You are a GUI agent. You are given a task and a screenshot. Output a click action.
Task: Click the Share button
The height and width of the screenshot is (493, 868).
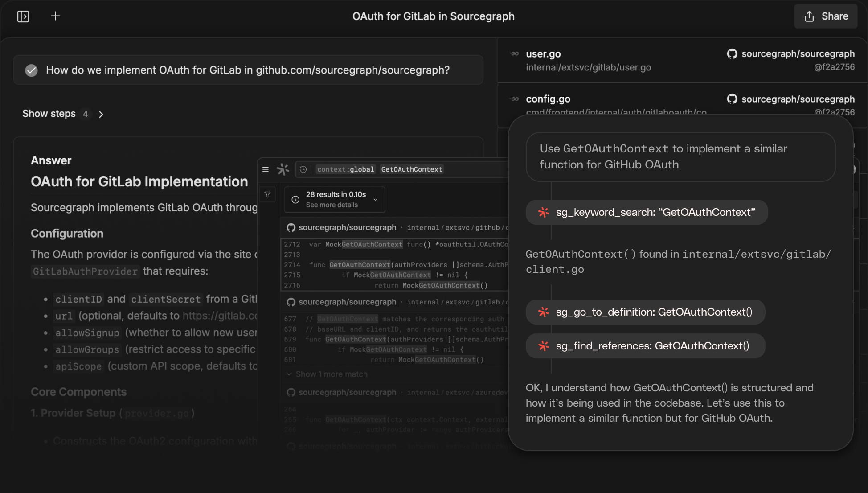826,16
